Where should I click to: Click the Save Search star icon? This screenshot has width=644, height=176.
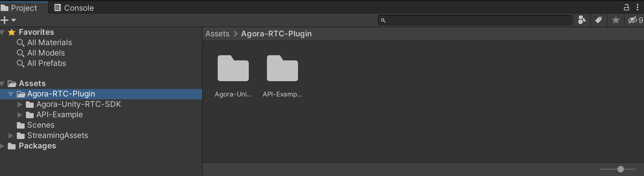[x=616, y=20]
